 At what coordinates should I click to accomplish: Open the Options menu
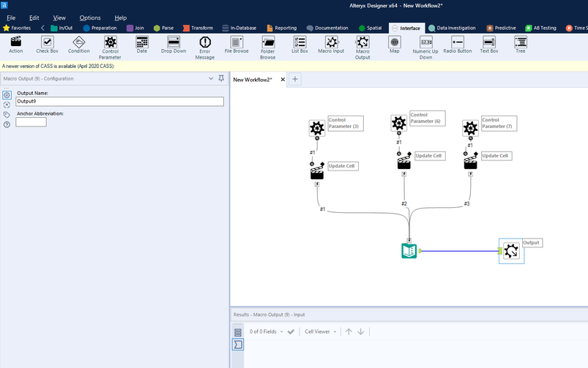pyautogui.click(x=90, y=18)
